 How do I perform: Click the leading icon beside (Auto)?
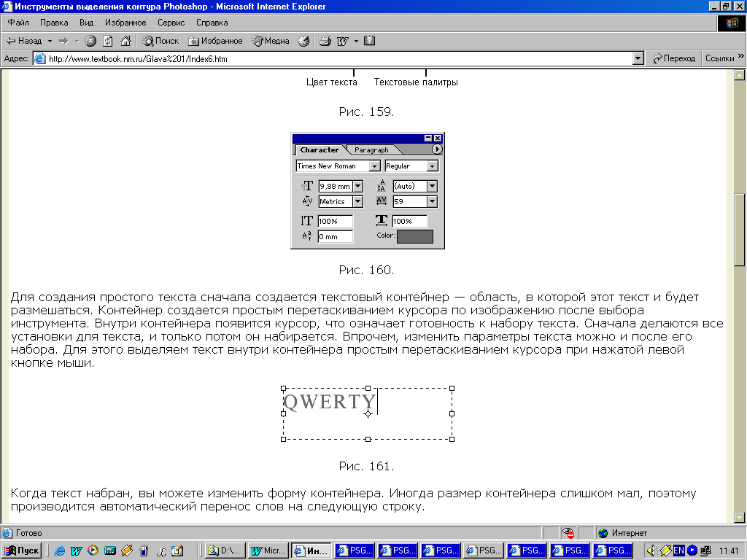pos(381,186)
